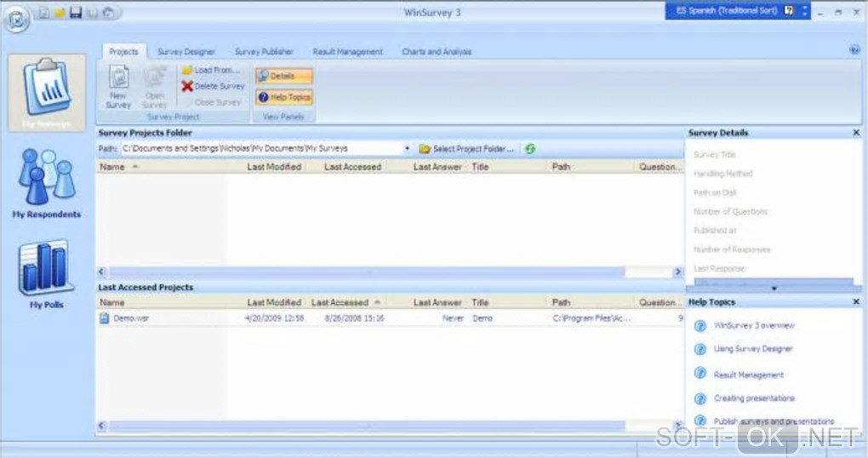
Task: Select the Demo.wsr project row
Action: [391, 318]
